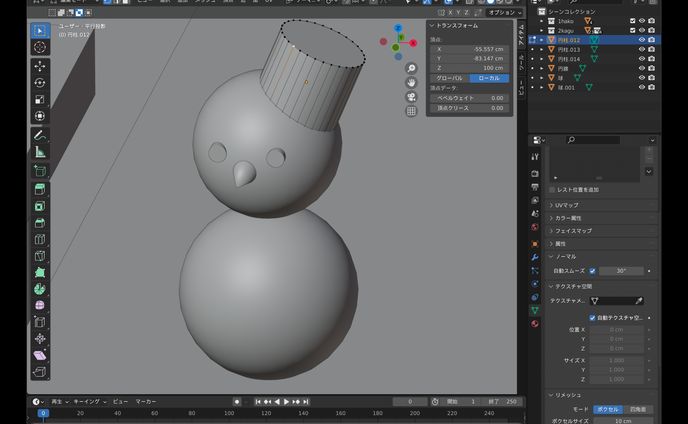Select the Spin tool
The width and height of the screenshot is (688, 424).
[40, 289]
